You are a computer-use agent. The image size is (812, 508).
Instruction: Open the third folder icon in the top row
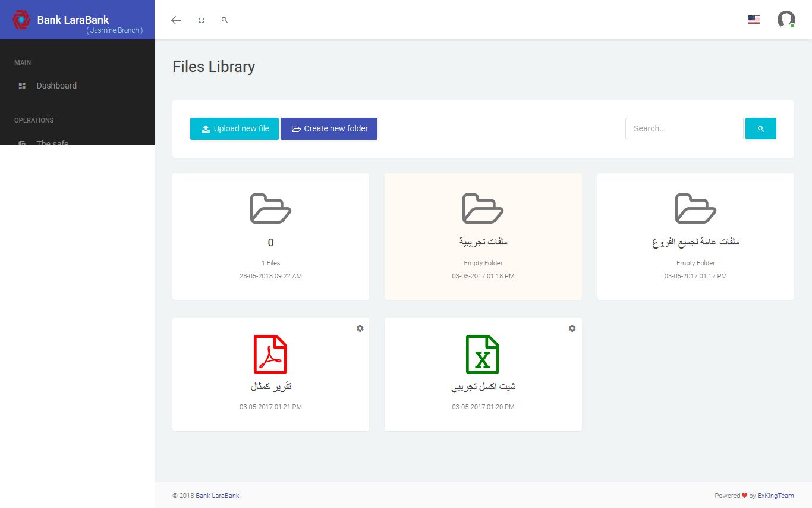click(x=695, y=208)
